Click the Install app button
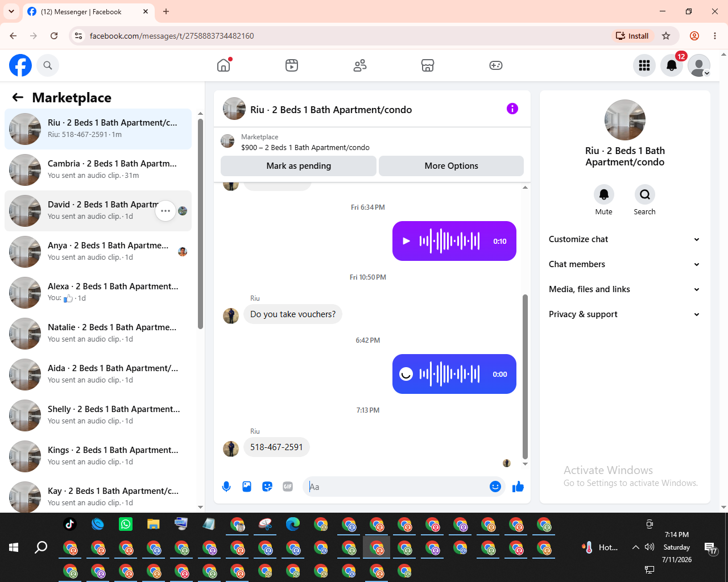Screen dimensions: 728x582 click(632, 36)
